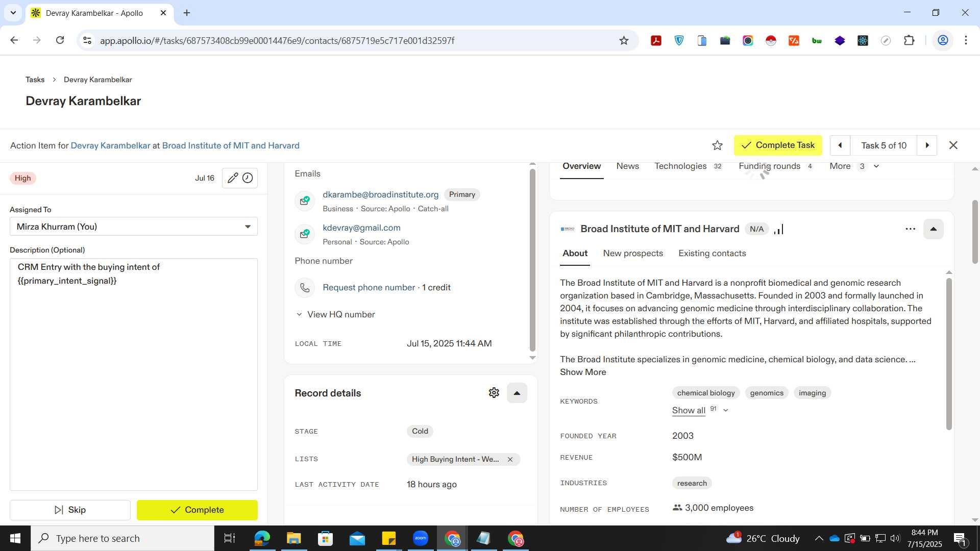
Task: Click the verified email icon for dkarambe
Action: (305, 201)
